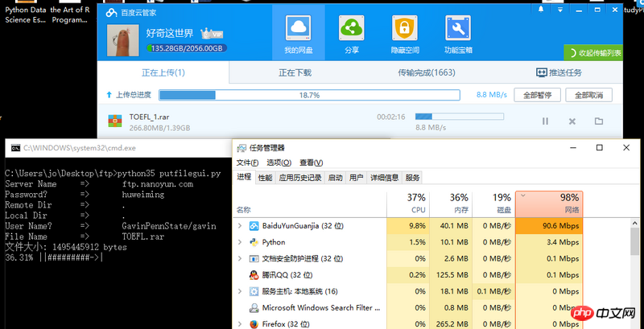Click 全部取消 to cancel all uploads
This screenshot has width=644, height=329.
(x=588, y=95)
